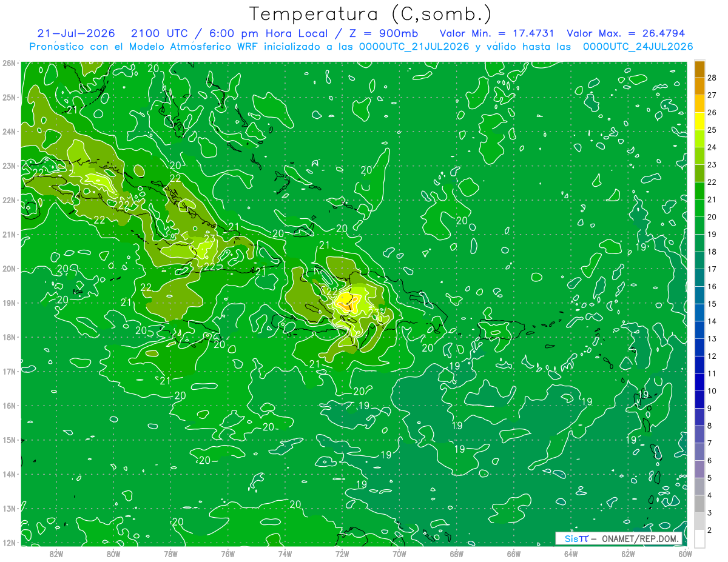
Task: Click longitude axis label "70W"
Action: pyautogui.click(x=399, y=553)
